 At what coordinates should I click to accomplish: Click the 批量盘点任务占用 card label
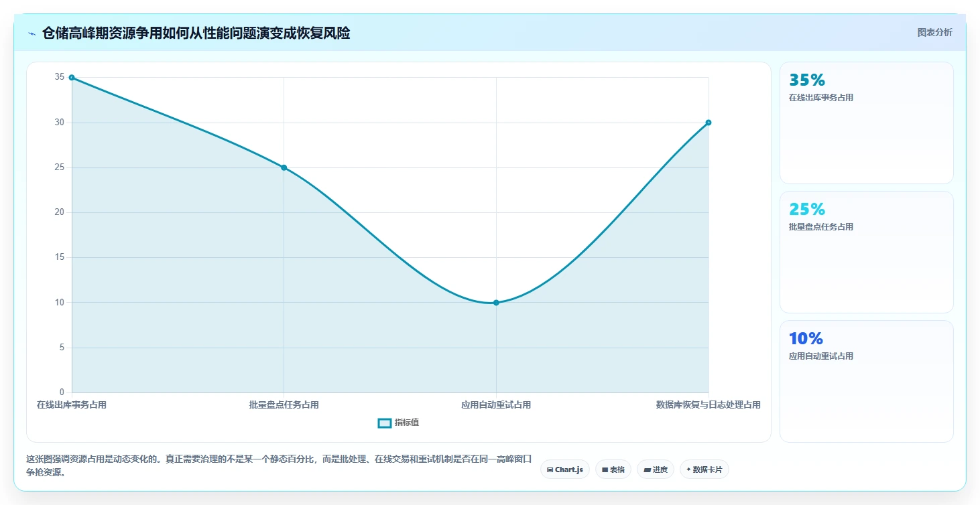coord(821,227)
